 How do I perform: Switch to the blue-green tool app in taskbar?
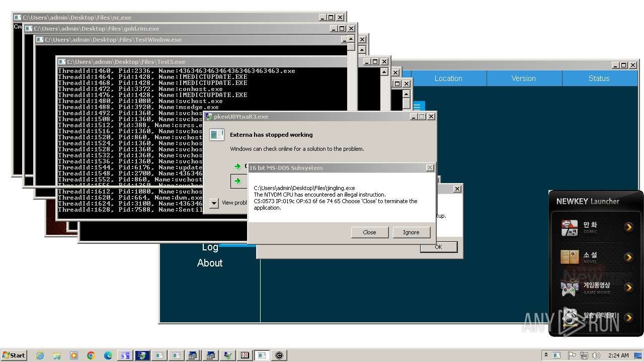click(x=228, y=355)
